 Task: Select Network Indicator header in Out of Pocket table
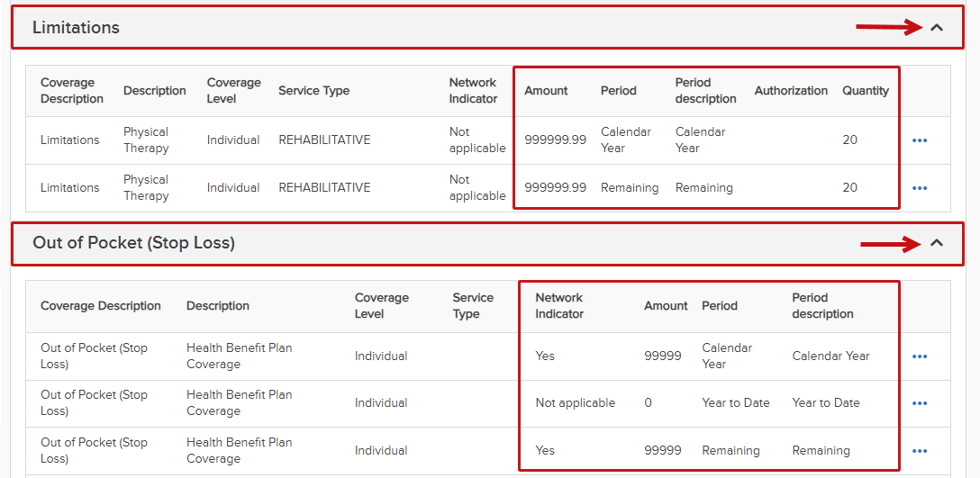(x=559, y=305)
